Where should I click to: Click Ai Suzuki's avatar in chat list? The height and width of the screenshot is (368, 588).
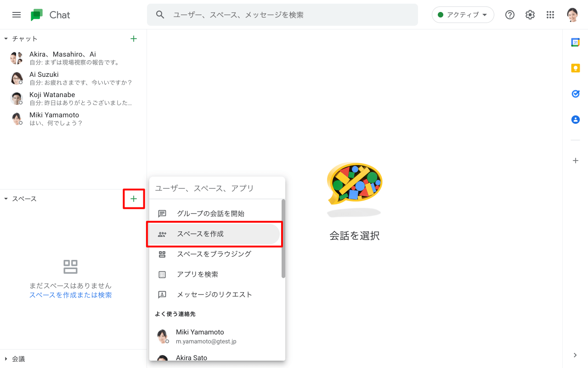point(17,78)
